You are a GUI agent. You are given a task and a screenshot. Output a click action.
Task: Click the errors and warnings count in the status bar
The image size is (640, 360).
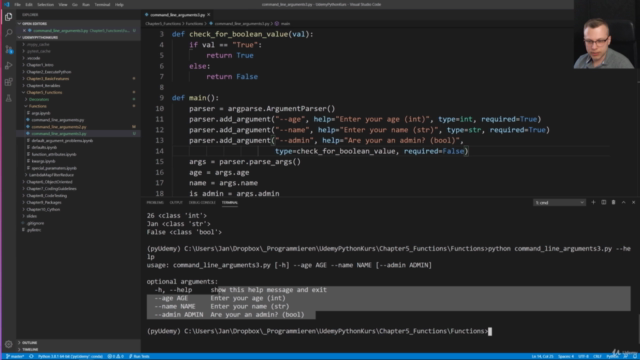(x=116, y=356)
